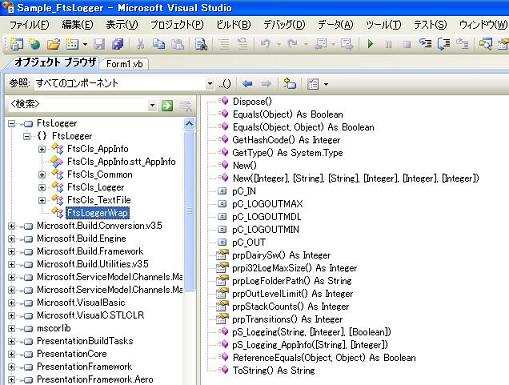Screen dimensions: 509x385
Task: Click the Add New Item toolbar icon
Action: (x=72, y=44)
